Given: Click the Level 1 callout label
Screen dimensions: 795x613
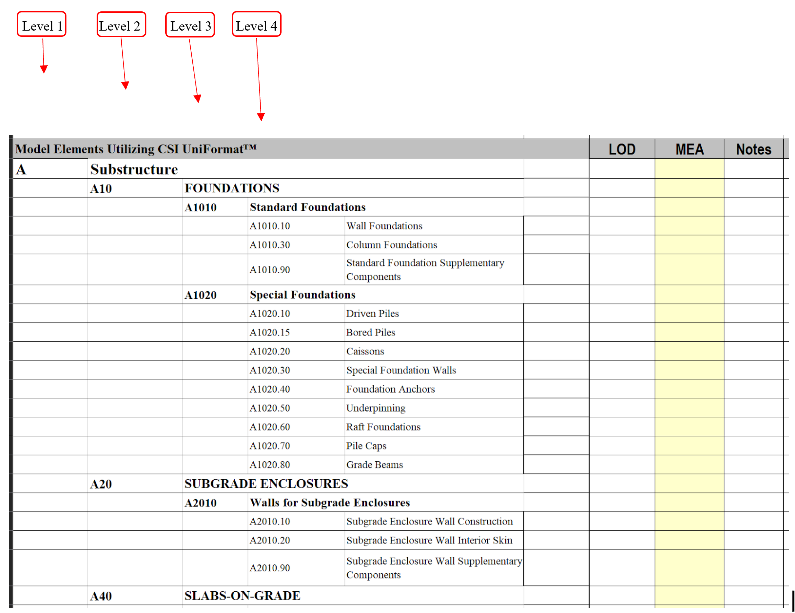Looking at the screenshot, I should pos(42,26).
